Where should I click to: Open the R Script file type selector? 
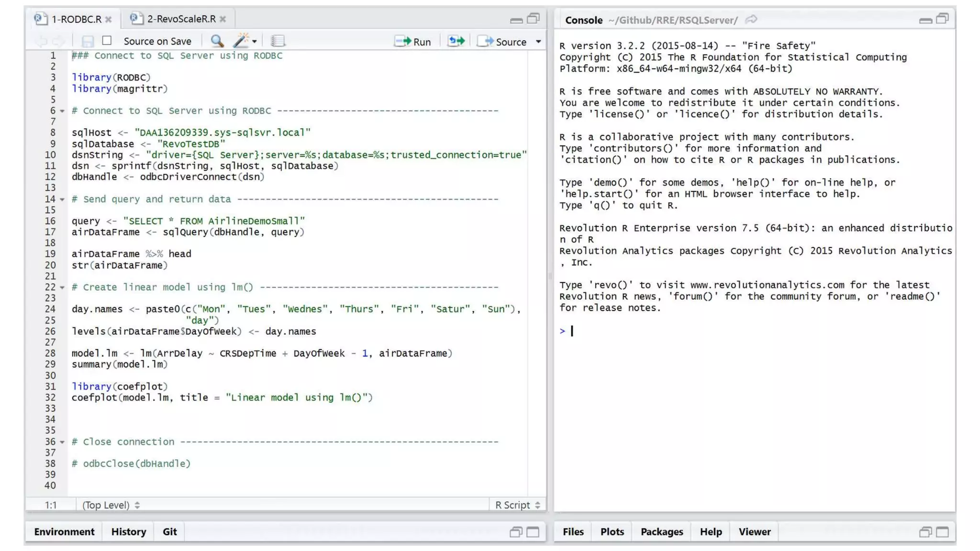pos(517,505)
